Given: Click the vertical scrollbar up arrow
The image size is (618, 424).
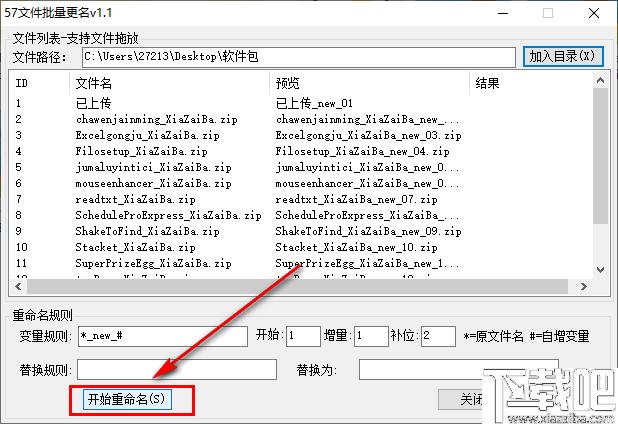Looking at the screenshot, I should (600, 80).
